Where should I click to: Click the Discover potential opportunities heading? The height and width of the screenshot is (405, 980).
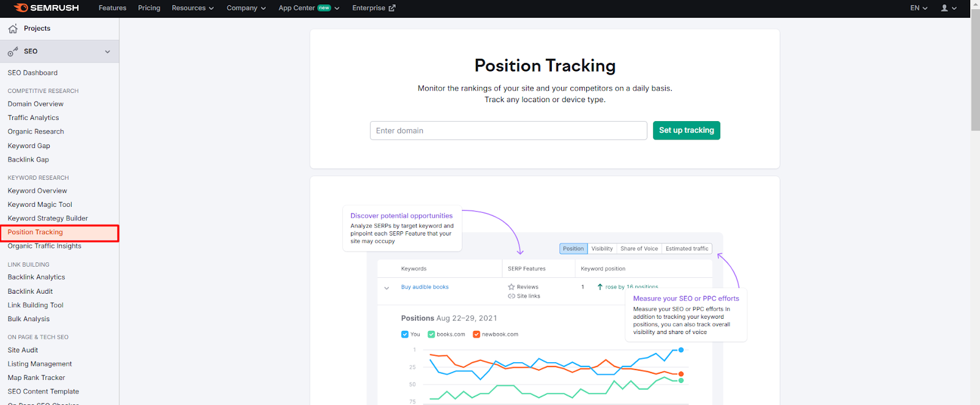401,215
